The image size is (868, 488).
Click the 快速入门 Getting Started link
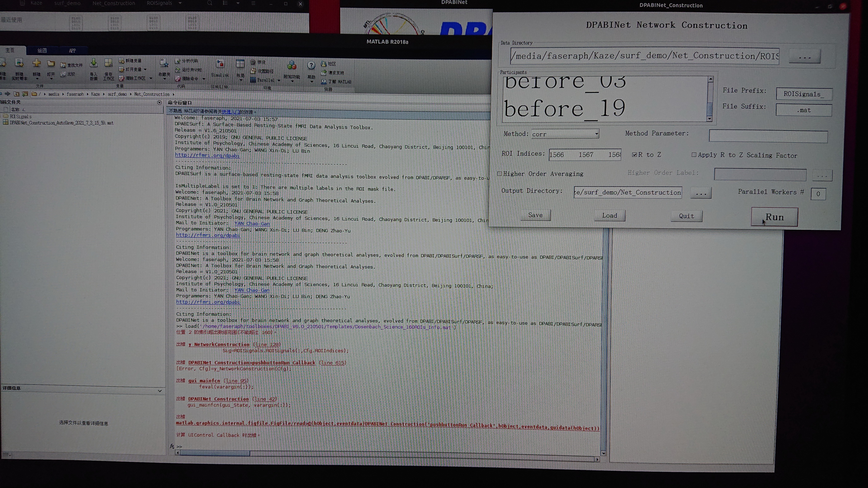(231, 112)
